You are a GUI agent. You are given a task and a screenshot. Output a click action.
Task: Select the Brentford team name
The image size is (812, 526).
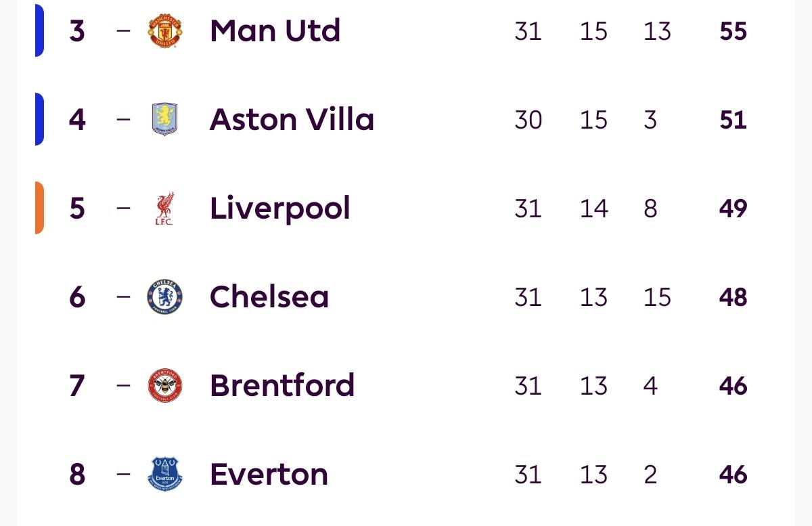(282, 386)
